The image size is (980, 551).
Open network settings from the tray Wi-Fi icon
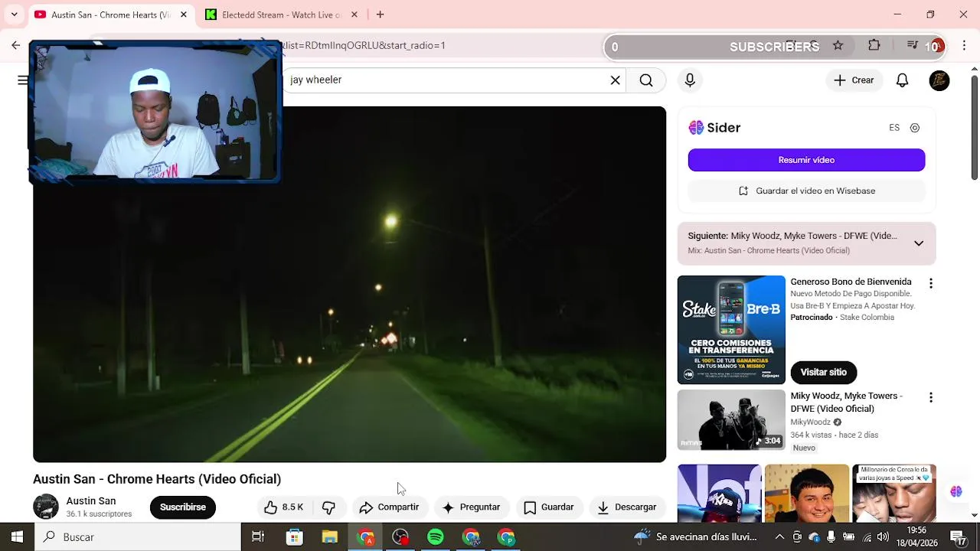(866, 537)
